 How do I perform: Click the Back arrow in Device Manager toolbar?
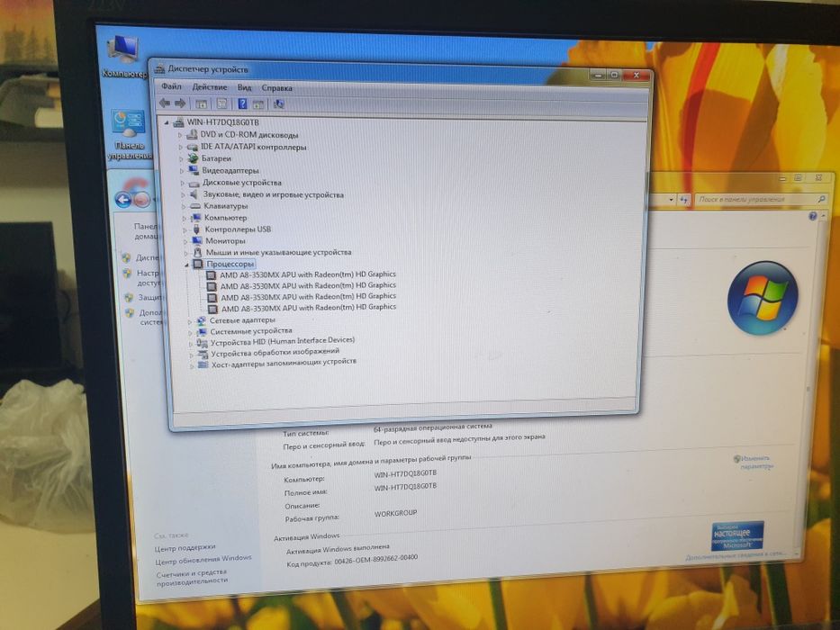pyautogui.click(x=165, y=103)
